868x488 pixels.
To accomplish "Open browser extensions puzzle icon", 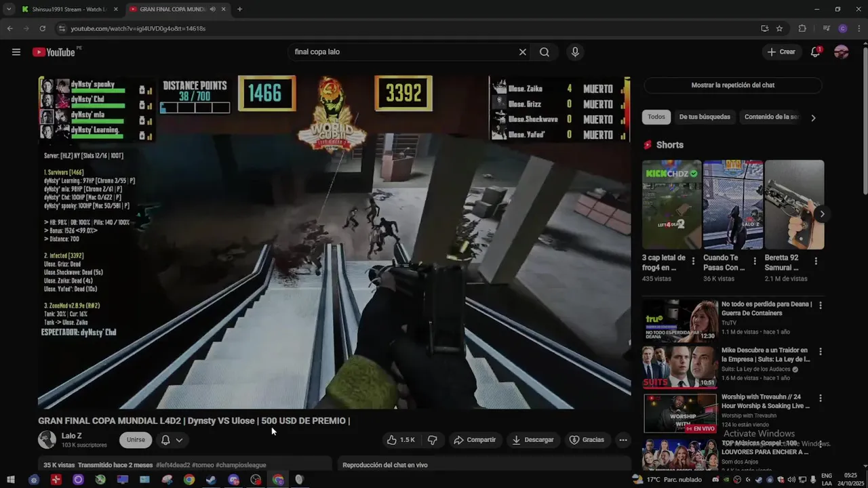I will click(x=802, y=28).
